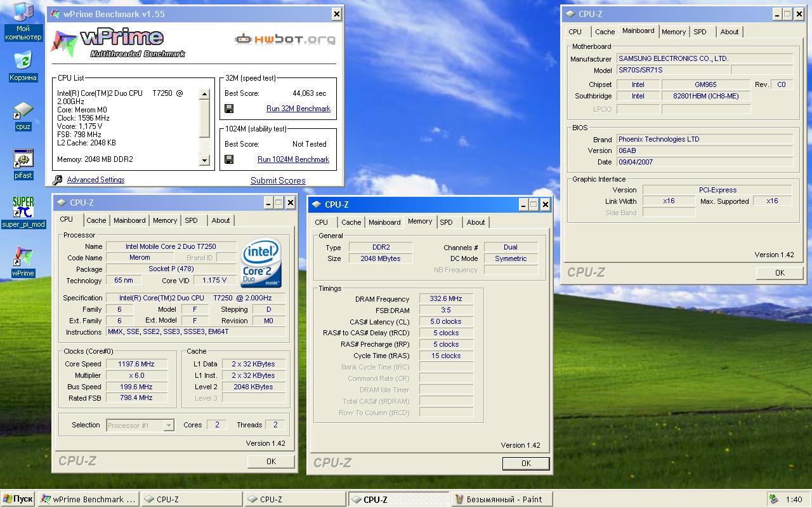Click the wPrime logo banner

(x=118, y=43)
